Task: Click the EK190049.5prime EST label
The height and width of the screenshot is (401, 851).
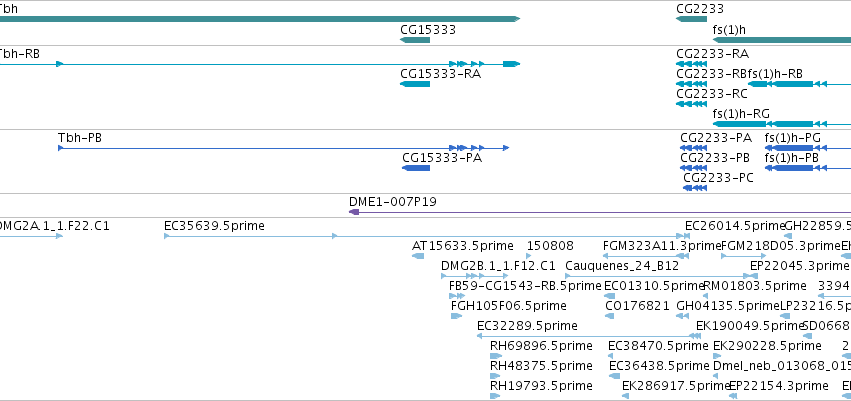Action: coord(750,326)
